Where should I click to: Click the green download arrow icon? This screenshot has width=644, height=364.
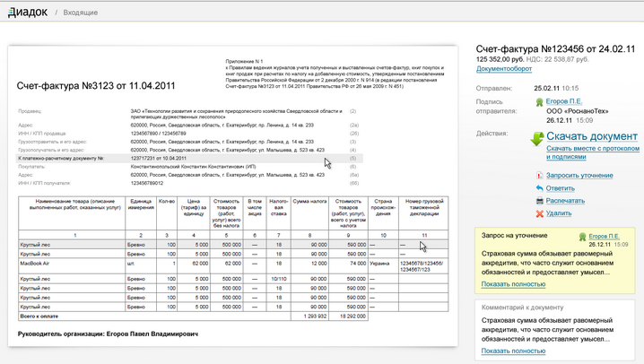click(536, 138)
